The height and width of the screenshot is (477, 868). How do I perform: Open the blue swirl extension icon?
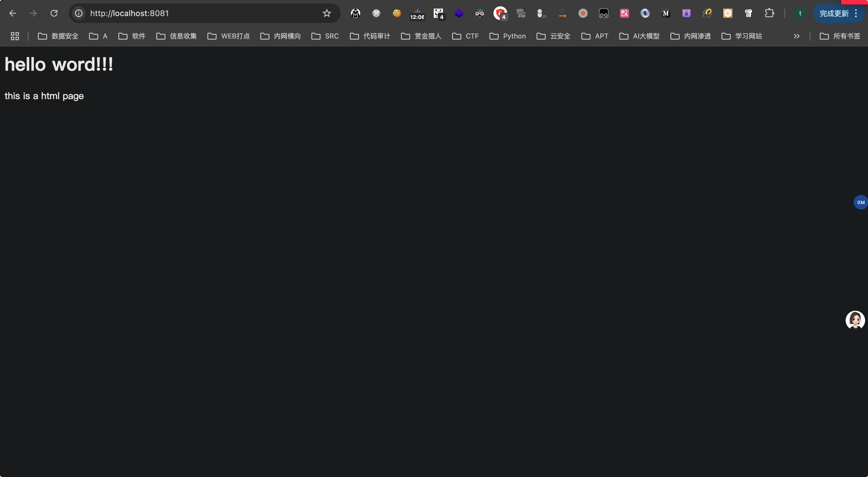pyautogui.click(x=645, y=13)
